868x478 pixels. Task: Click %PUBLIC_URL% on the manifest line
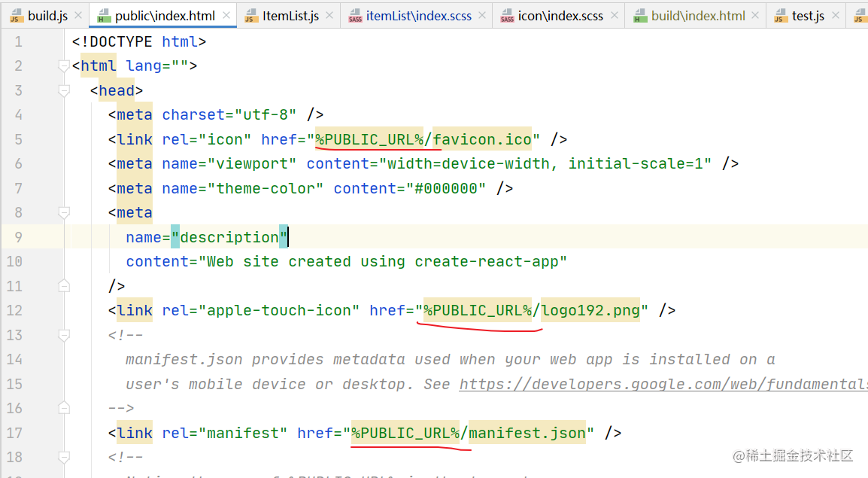(x=405, y=433)
